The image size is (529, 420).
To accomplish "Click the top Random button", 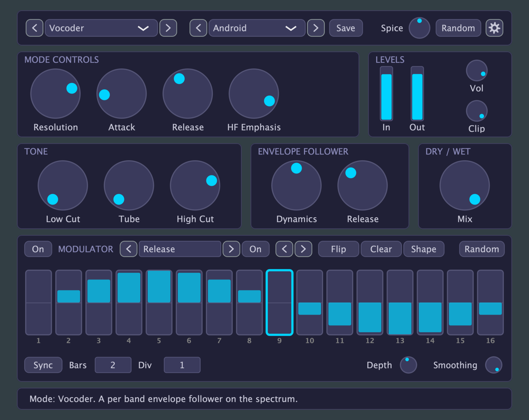I will coord(458,28).
